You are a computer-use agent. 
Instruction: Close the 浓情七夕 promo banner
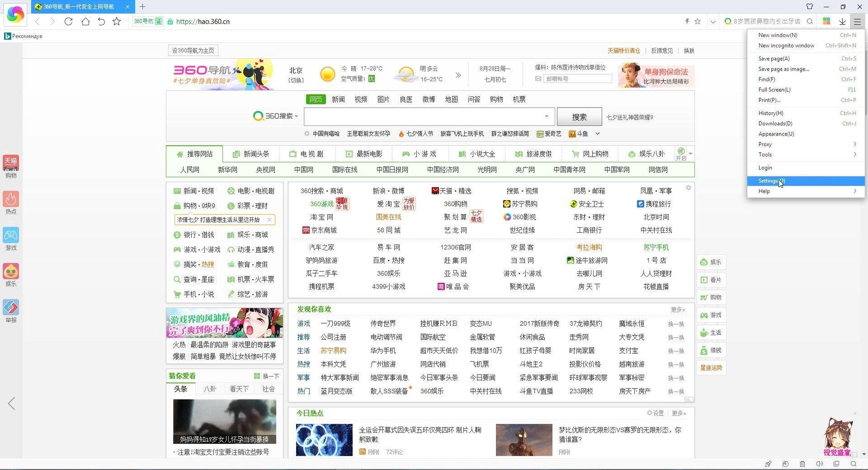tap(269, 220)
